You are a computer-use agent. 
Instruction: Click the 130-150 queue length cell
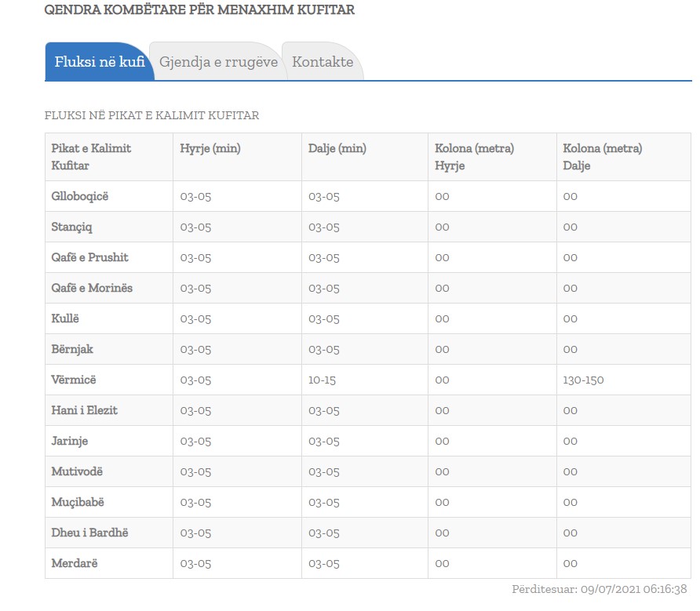click(583, 380)
